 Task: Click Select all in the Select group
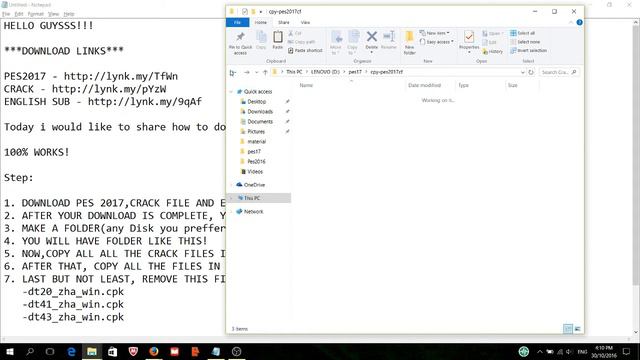[x=522, y=33]
